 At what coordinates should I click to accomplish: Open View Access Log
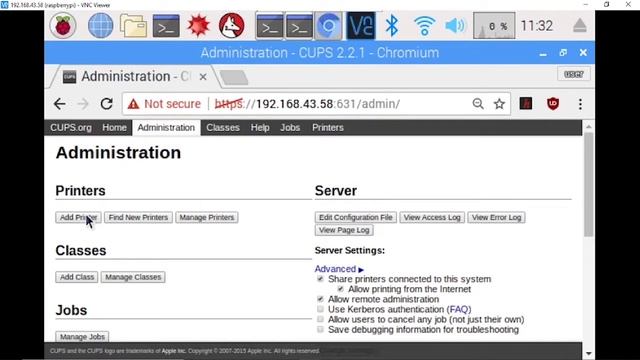(x=432, y=218)
